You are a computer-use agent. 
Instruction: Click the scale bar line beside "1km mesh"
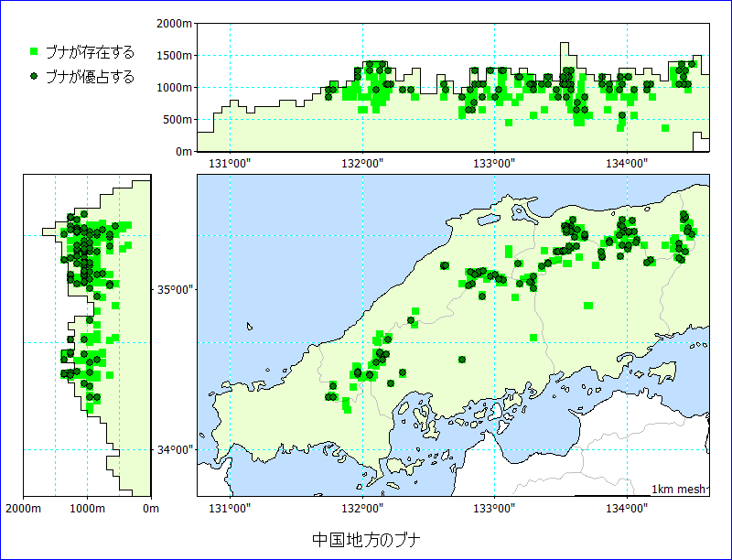(611, 495)
